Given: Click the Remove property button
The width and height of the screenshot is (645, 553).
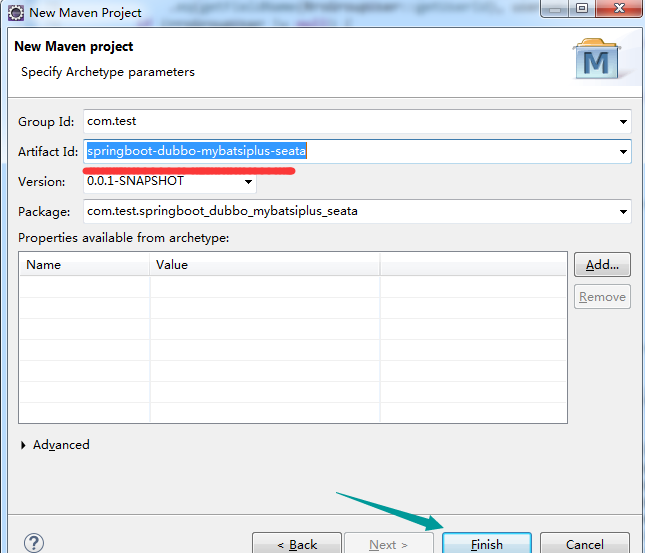Looking at the screenshot, I should click(602, 297).
